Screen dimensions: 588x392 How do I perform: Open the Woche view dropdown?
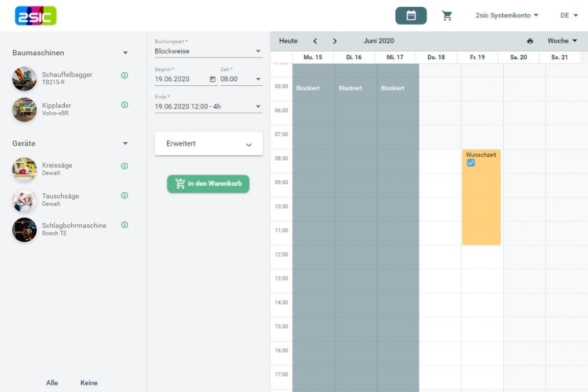[x=562, y=41]
